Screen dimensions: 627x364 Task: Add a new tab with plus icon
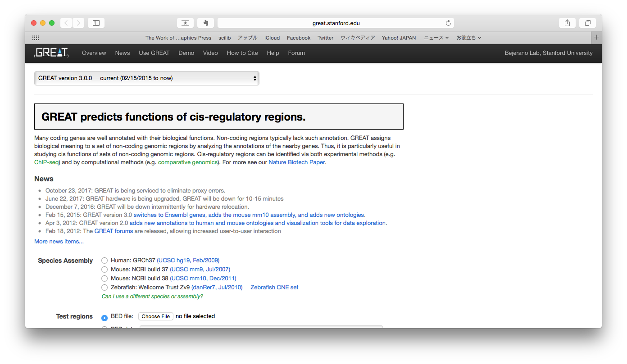coord(596,37)
